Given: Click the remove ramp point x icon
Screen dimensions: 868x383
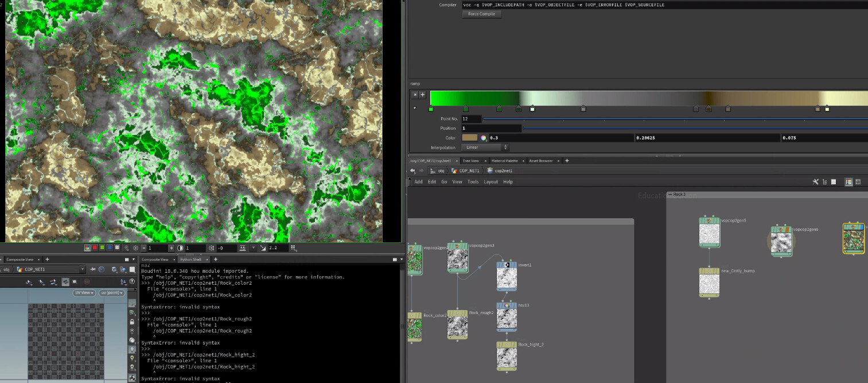Looking at the screenshot, I should point(415,95).
